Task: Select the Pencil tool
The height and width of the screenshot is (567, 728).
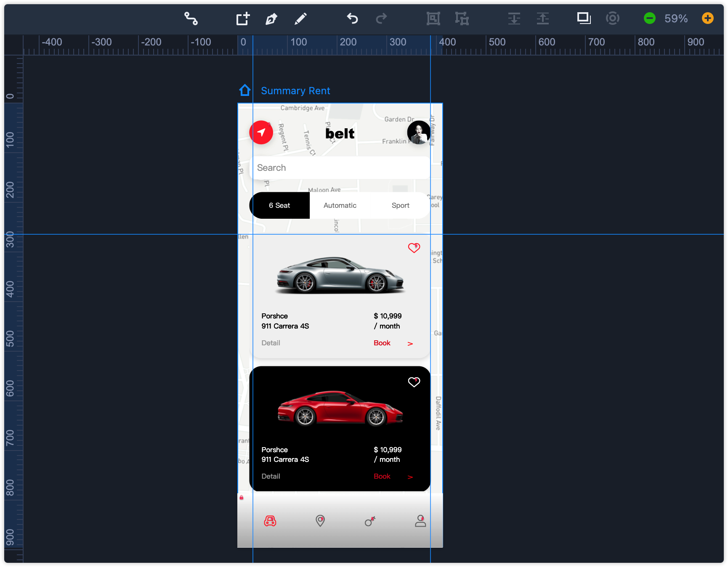Action: click(x=300, y=19)
